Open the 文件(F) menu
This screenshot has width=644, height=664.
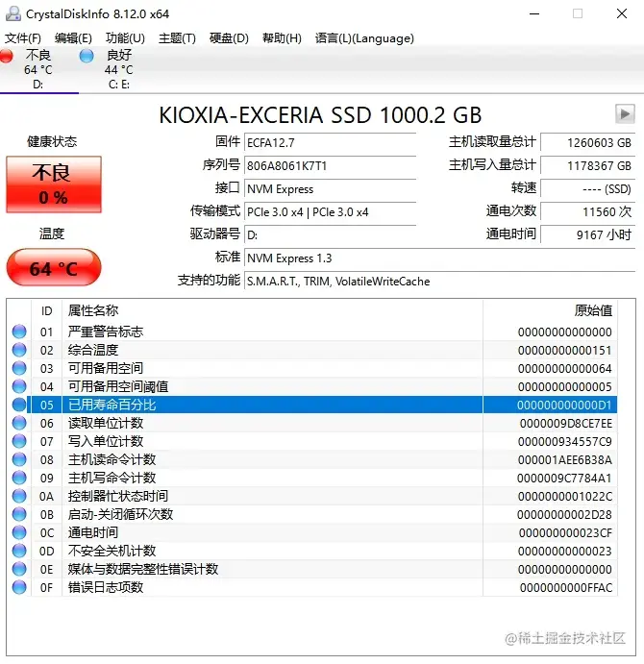[x=23, y=38]
